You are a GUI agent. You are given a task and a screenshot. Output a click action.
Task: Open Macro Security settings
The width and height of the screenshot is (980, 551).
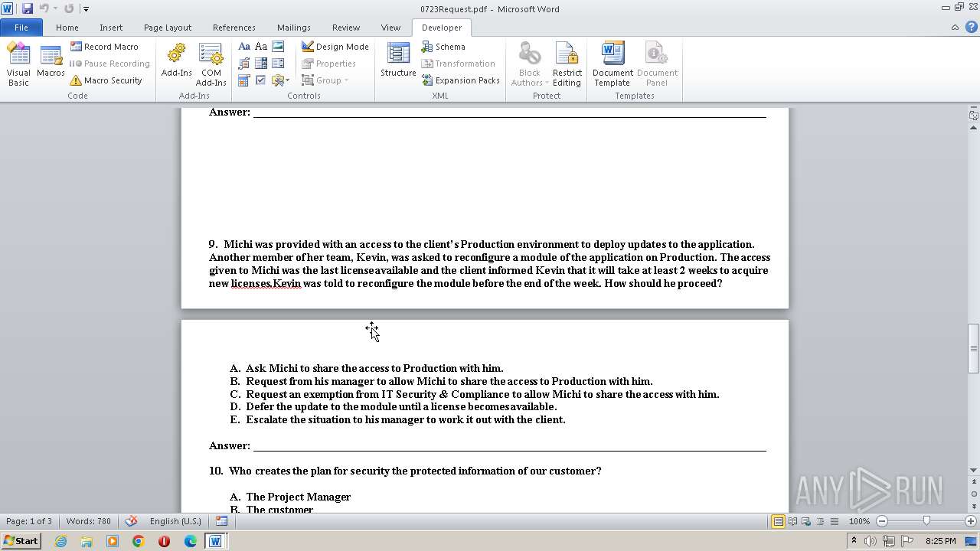point(106,80)
